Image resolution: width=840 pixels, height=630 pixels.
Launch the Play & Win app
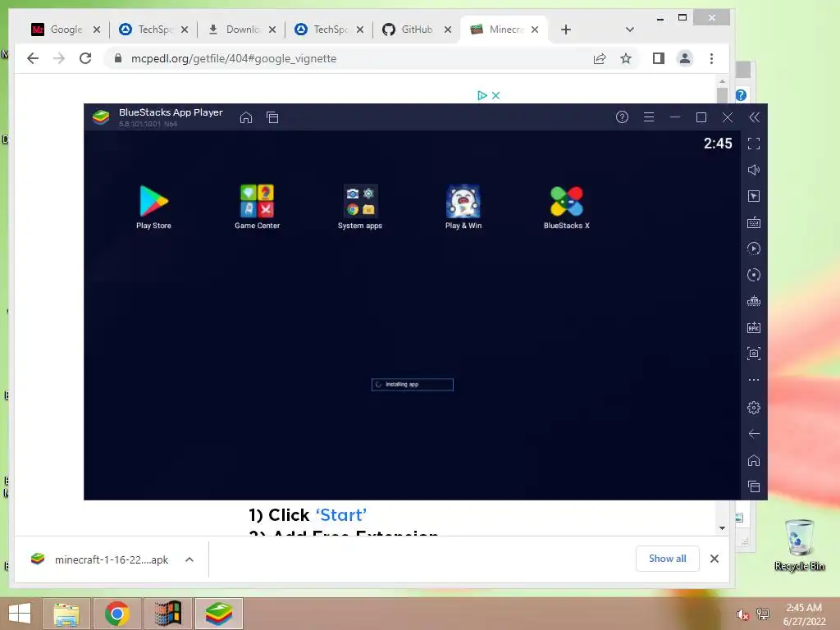pyautogui.click(x=463, y=207)
